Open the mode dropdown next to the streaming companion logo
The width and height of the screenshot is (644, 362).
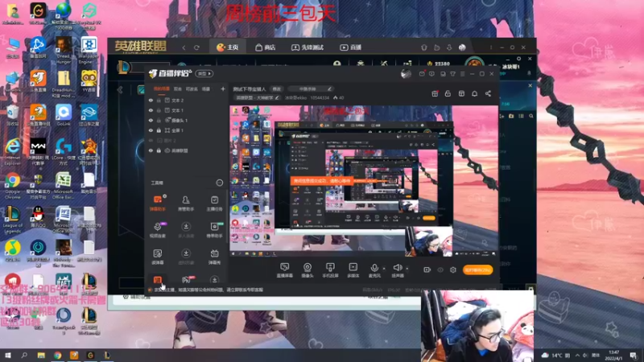204,73
